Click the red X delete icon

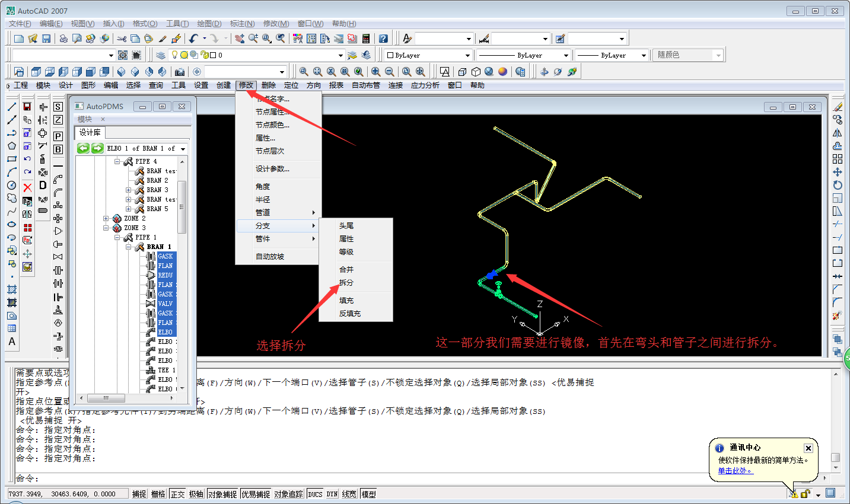pos(27,187)
